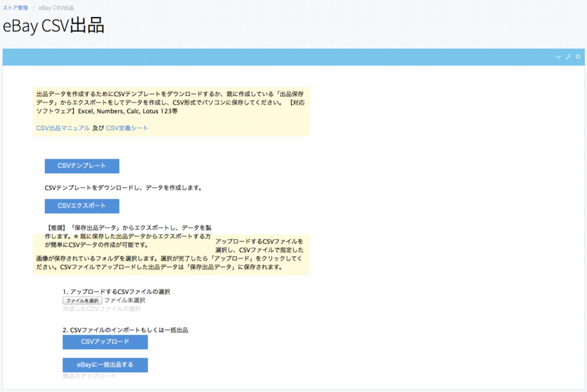
Task: Click the blue panel header bar
Action: 285,57
